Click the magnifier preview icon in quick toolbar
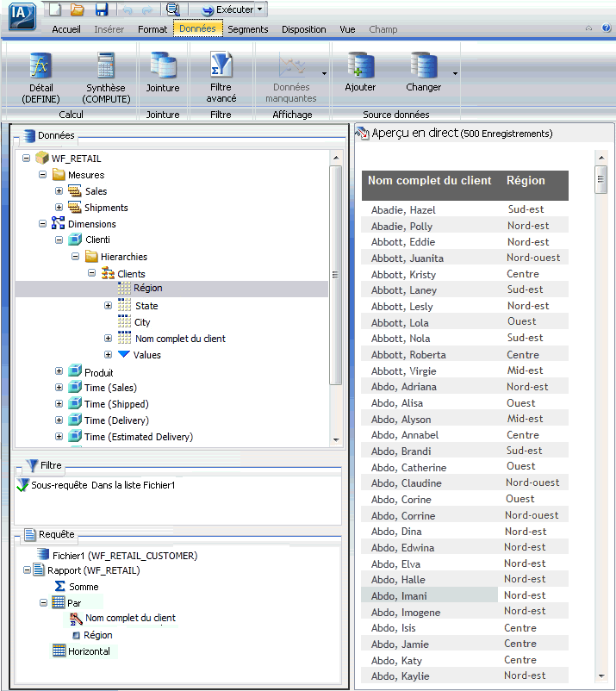Image resolution: width=616 pixels, height=691 pixels. [x=173, y=9]
